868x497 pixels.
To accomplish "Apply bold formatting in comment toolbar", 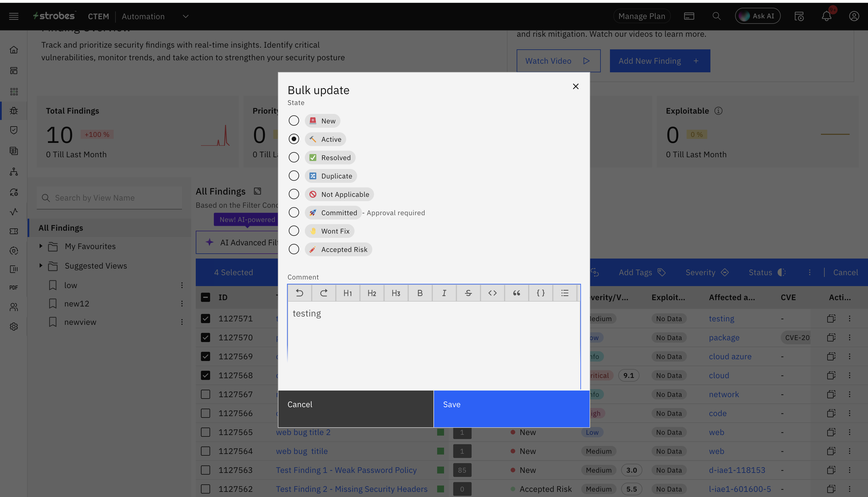I will pyautogui.click(x=420, y=293).
